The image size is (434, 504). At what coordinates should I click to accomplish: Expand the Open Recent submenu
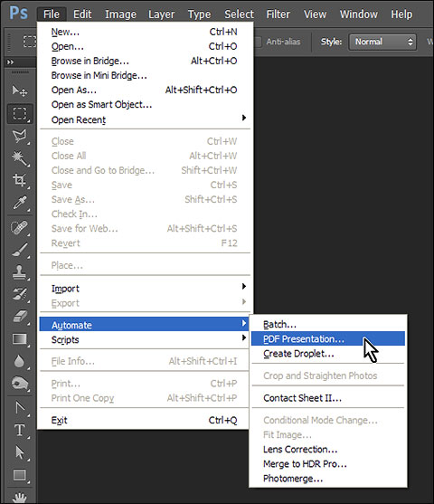coord(145,119)
